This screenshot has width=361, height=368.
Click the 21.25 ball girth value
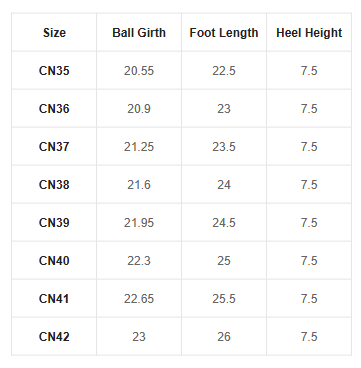139,147
